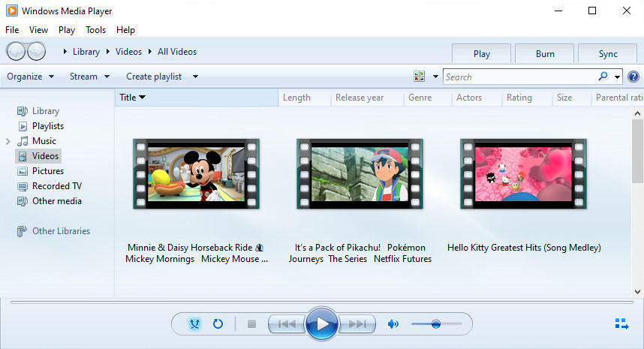Toggle shuffle mode
This screenshot has width=644, height=349.
[x=194, y=324]
